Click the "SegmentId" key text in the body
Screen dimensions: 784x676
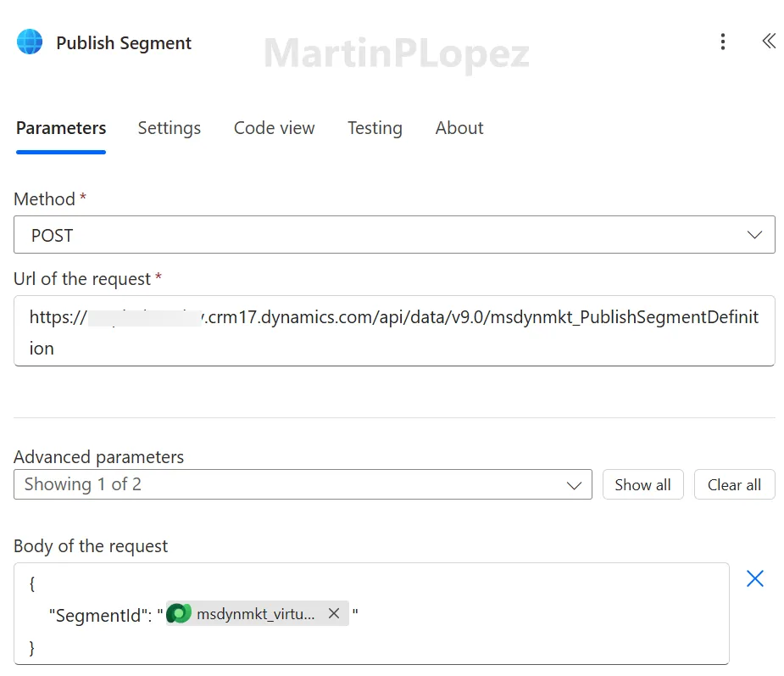100,615
